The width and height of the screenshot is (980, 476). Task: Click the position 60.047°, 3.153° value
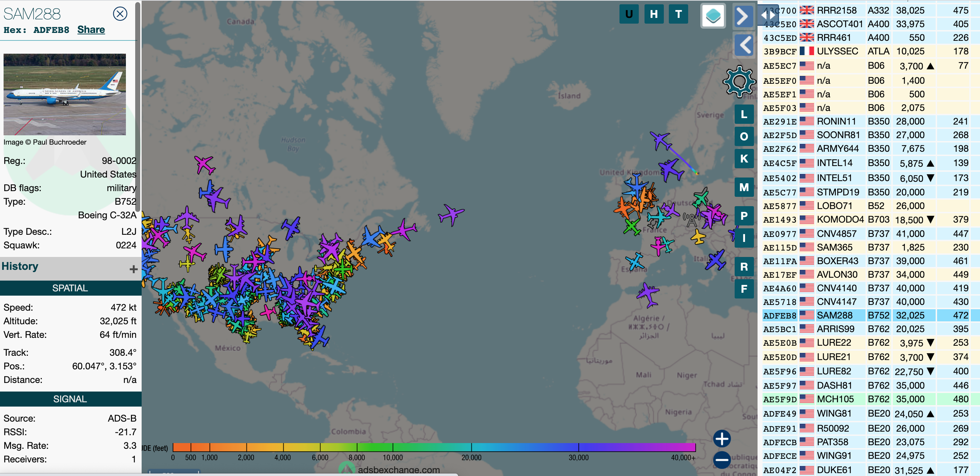[x=104, y=366]
